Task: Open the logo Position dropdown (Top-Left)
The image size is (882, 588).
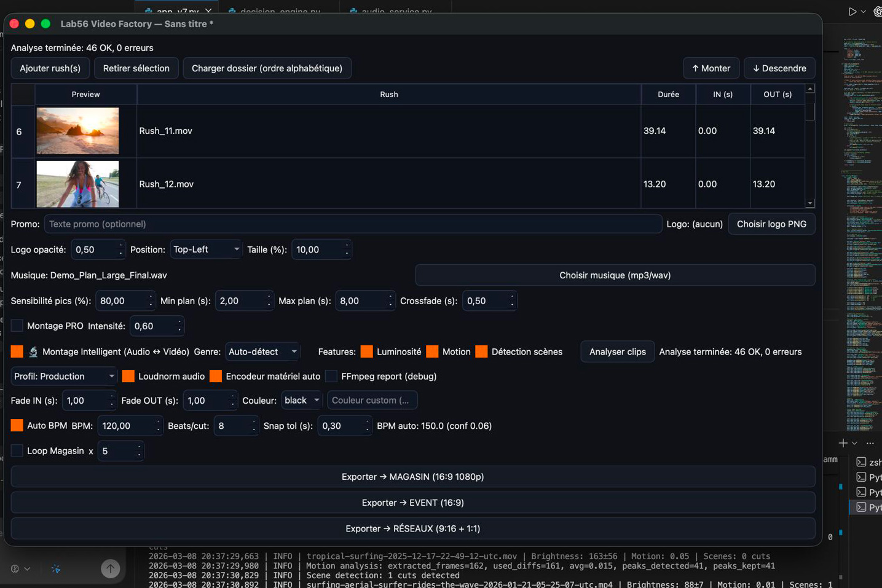Action: [206, 249]
